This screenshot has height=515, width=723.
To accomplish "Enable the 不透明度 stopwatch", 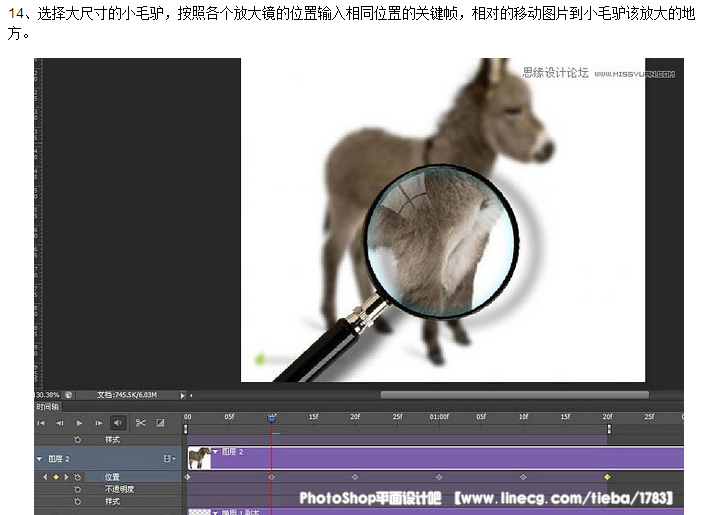I will click(77, 489).
